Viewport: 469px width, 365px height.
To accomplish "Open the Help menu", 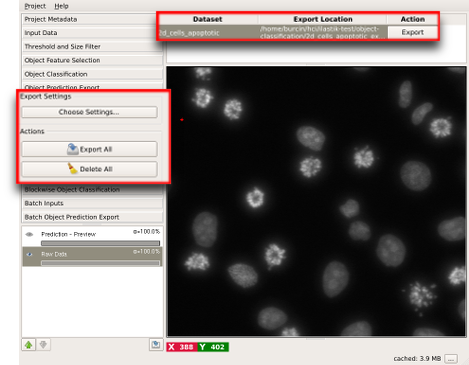I will (61, 6).
